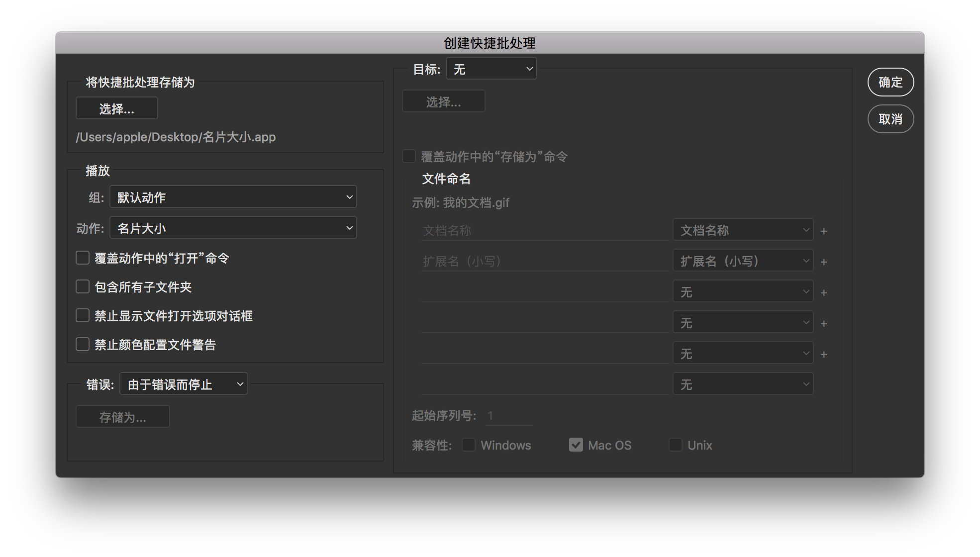The height and width of the screenshot is (557, 980).
Task: Click 选择... under 将快捷批处理存储为
Action: [x=116, y=108]
